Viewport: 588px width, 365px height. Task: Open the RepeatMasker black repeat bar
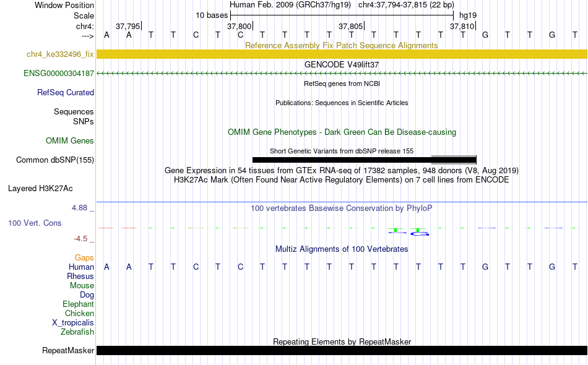[342, 350]
